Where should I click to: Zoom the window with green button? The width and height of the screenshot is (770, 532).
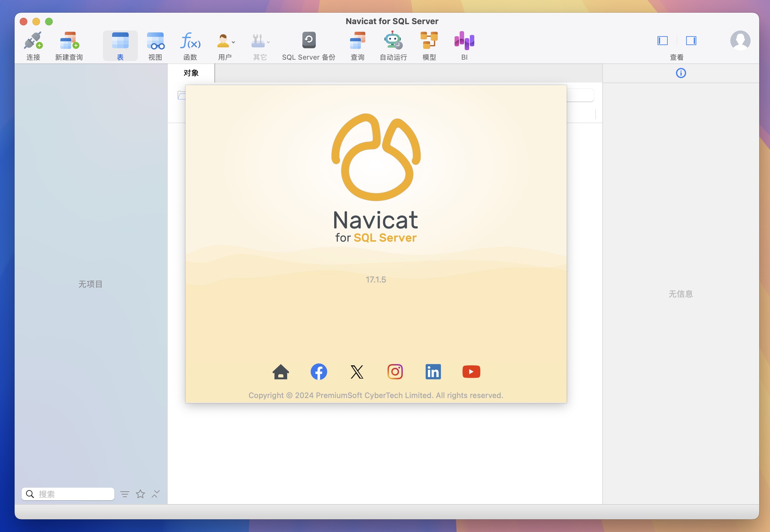tap(49, 22)
